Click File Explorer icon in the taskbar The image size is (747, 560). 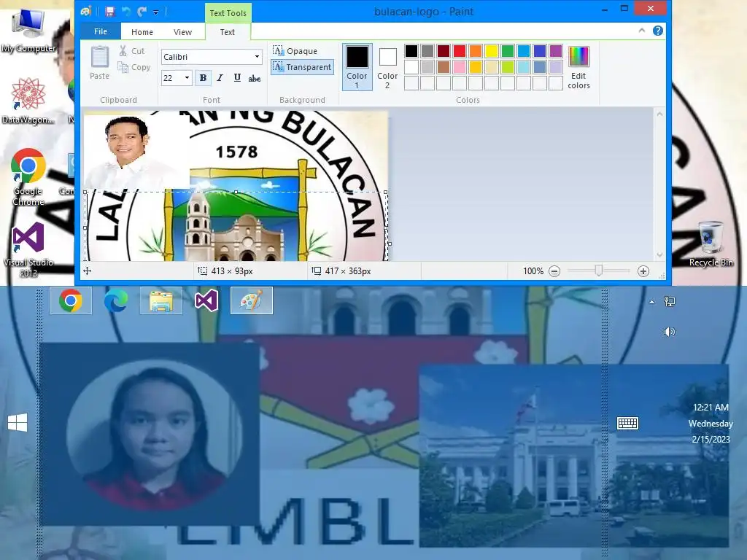pos(161,300)
